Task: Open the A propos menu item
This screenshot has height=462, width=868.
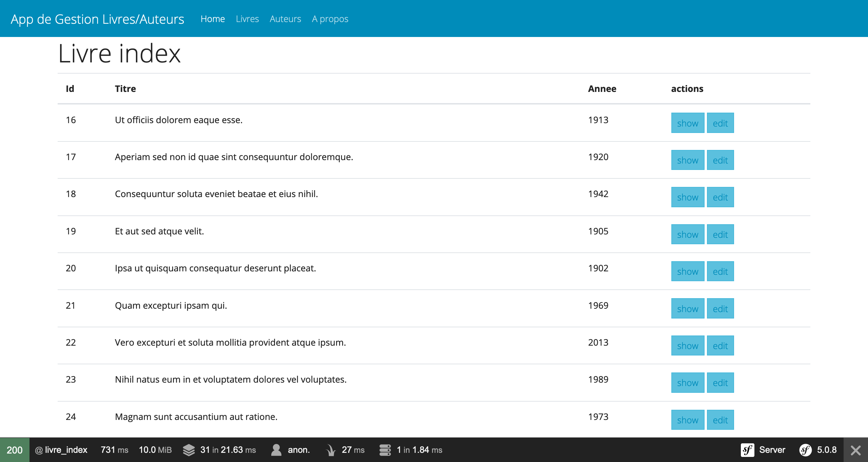Action: coord(330,19)
